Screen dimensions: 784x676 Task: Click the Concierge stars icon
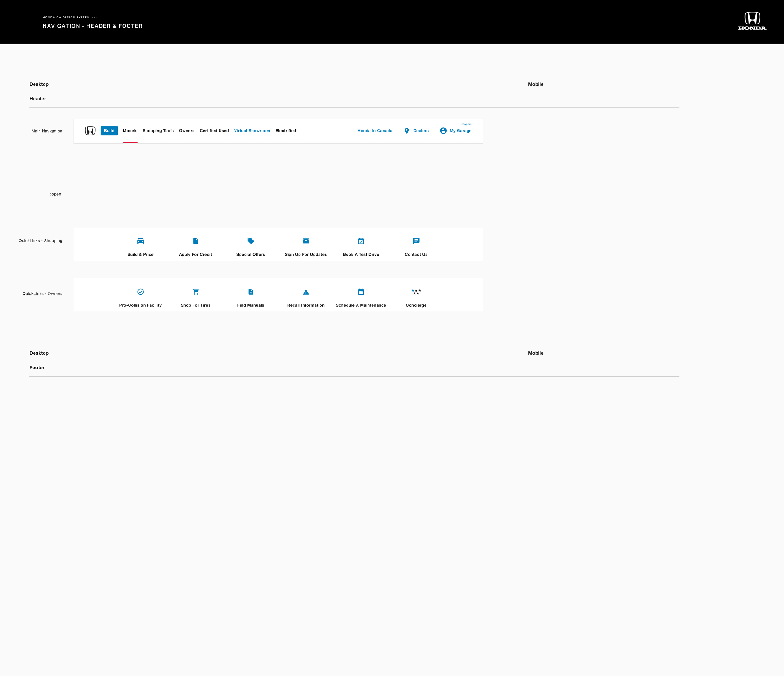[416, 292]
